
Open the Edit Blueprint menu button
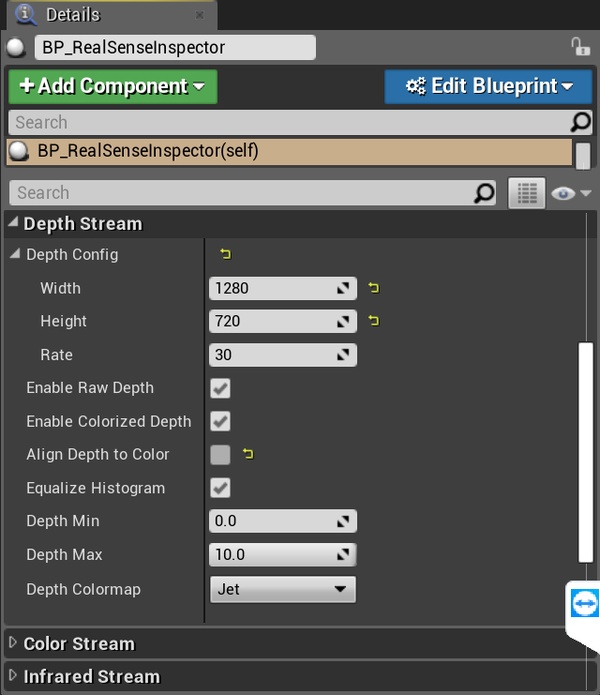coord(489,86)
